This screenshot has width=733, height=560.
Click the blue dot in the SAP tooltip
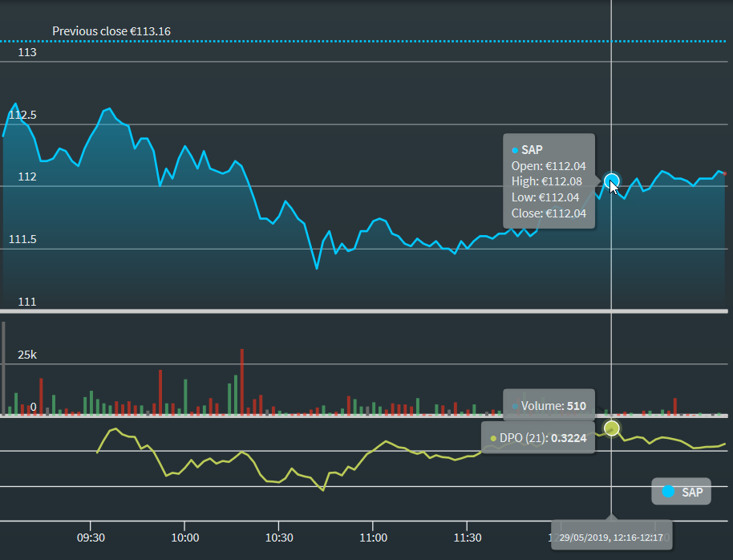(515, 150)
